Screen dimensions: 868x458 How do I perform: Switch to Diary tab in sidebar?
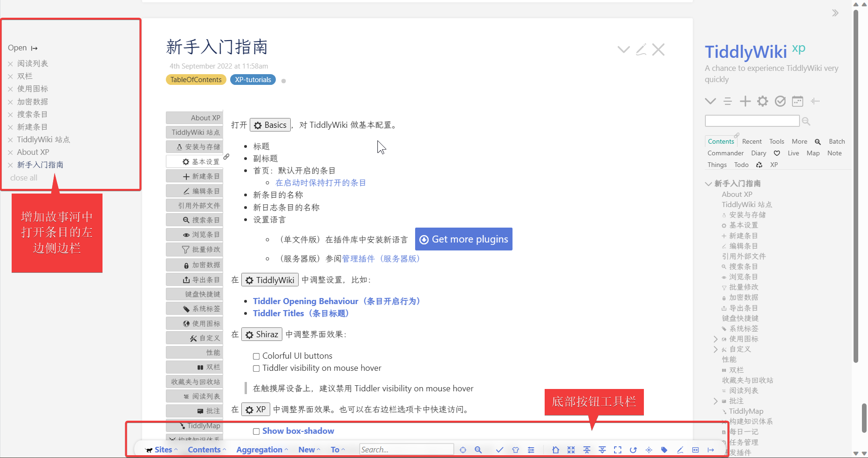[x=759, y=153]
